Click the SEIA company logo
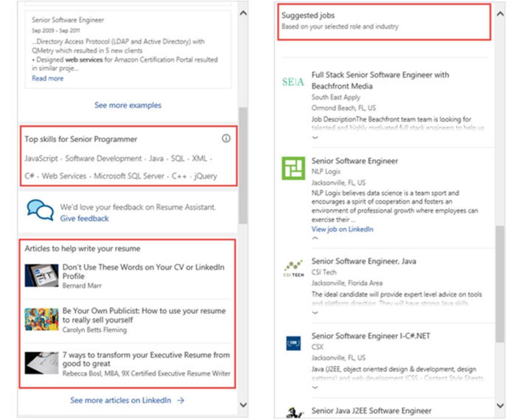The width and height of the screenshot is (517, 420). pyautogui.click(x=293, y=82)
